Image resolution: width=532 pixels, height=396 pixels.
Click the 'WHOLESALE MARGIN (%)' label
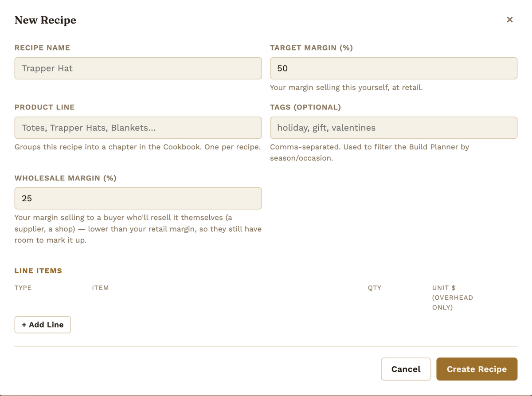(65, 178)
